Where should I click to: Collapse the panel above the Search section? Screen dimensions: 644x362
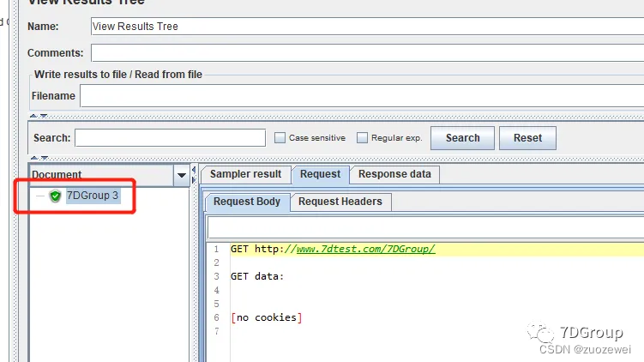click(33, 117)
